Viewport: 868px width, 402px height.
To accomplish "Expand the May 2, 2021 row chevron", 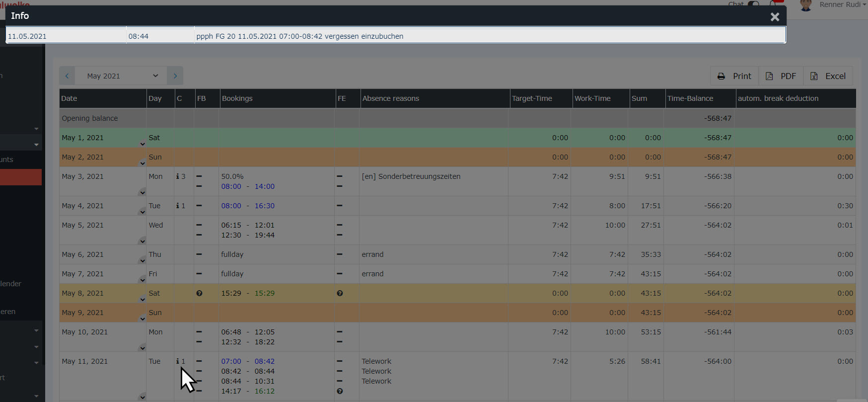I will click(x=142, y=163).
